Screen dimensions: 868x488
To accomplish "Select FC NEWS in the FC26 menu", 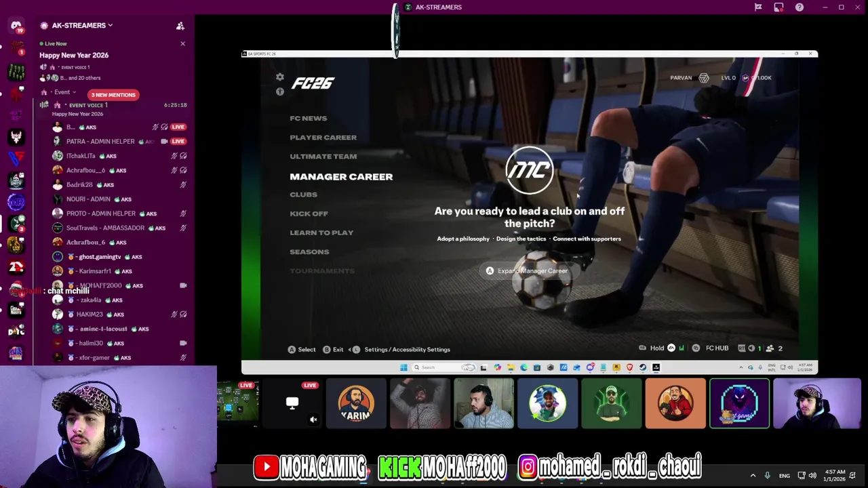I will 309,119.
